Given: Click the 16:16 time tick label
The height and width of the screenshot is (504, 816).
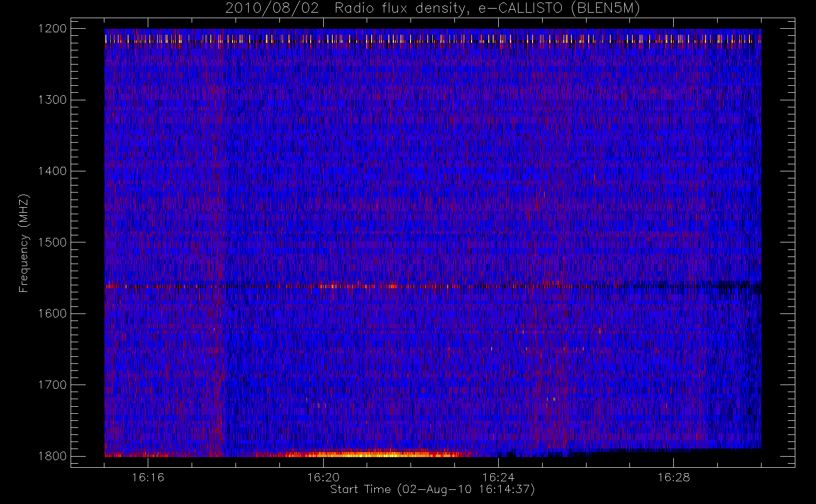Looking at the screenshot, I should [x=148, y=477].
